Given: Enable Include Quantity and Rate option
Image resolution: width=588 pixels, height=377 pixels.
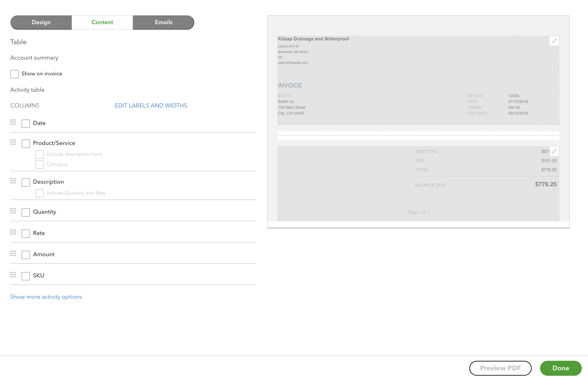Looking at the screenshot, I should [x=39, y=193].
